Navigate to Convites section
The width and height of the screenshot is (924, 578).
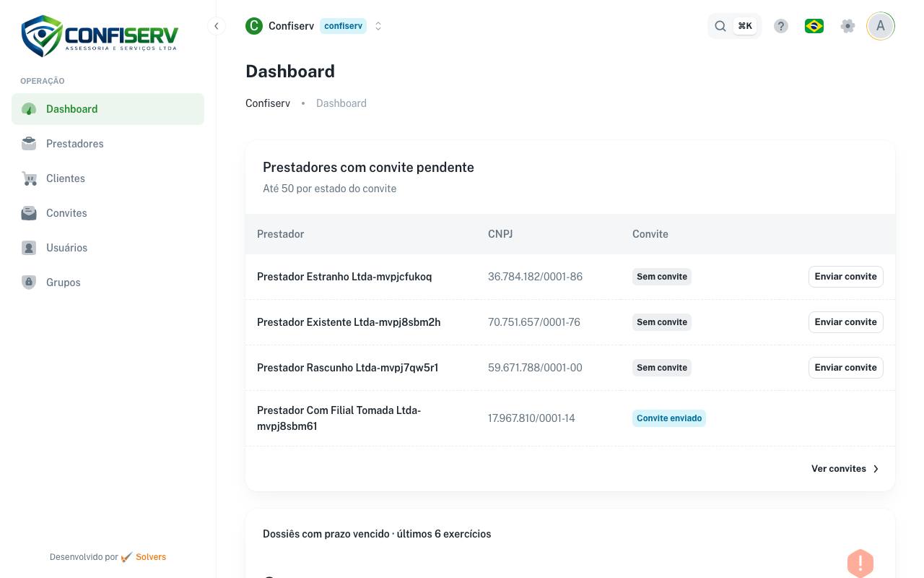point(108,213)
